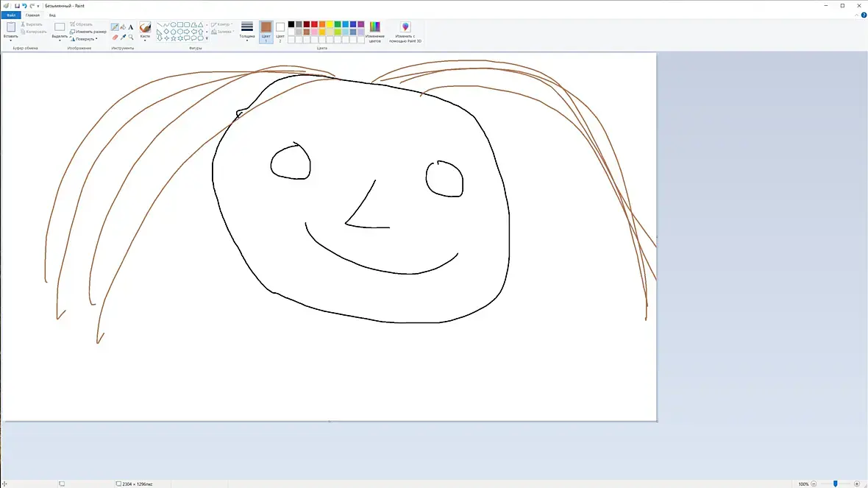Click the zoom slider handle
Viewport: 868px width, 488px height.
click(x=836, y=484)
